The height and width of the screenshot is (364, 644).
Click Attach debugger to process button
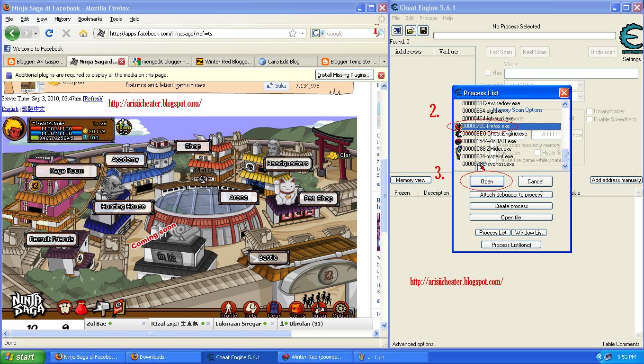(511, 195)
